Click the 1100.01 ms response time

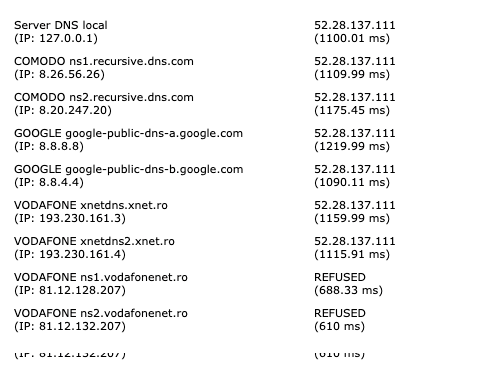pyautogui.click(x=352, y=38)
